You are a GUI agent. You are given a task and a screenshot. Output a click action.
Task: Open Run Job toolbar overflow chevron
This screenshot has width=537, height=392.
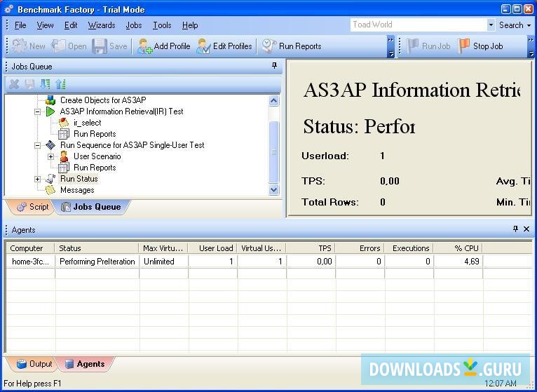coord(531,46)
